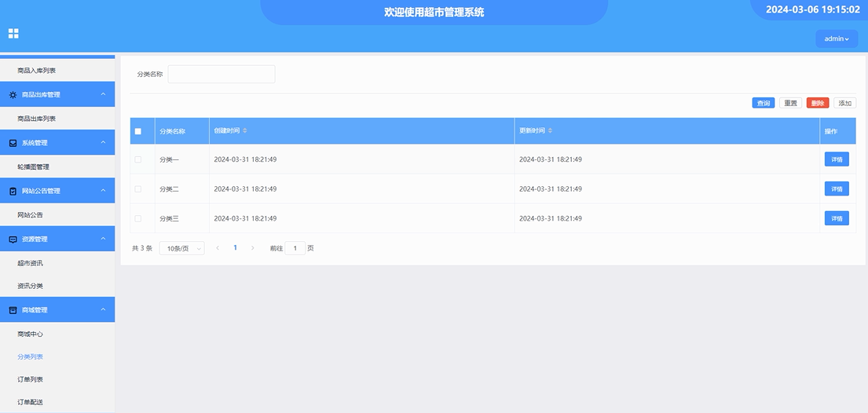Image resolution: width=868 pixels, height=413 pixels.
Task: Click the blue 查询 button
Action: 764,103
